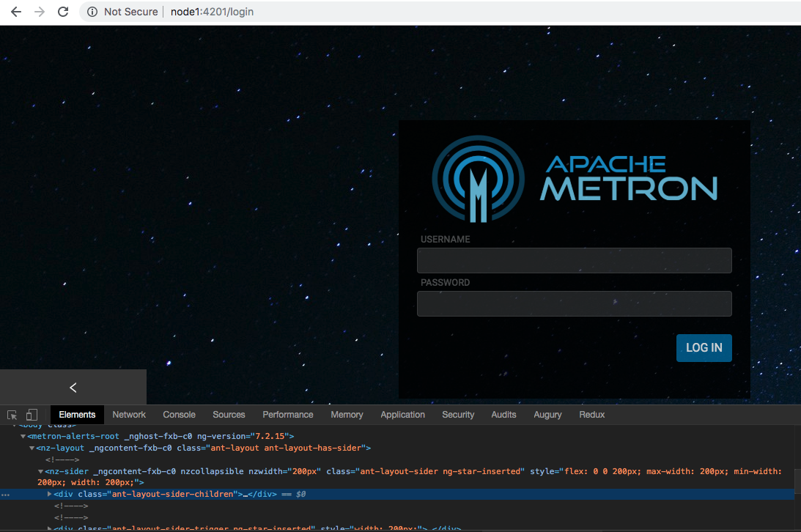Image resolution: width=801 pixels, height=532 pixels.
Task: Click the browser forward arrow
Action: (x=40, y=12)
